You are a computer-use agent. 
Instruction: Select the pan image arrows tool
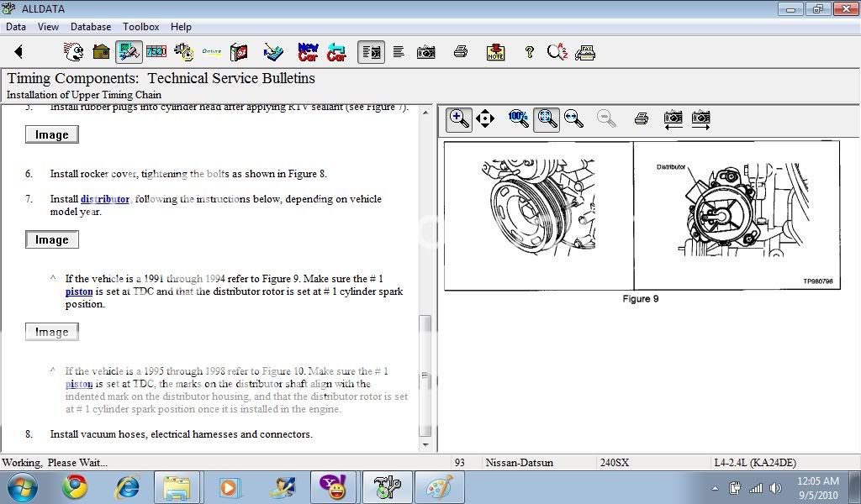click(485, 118)
